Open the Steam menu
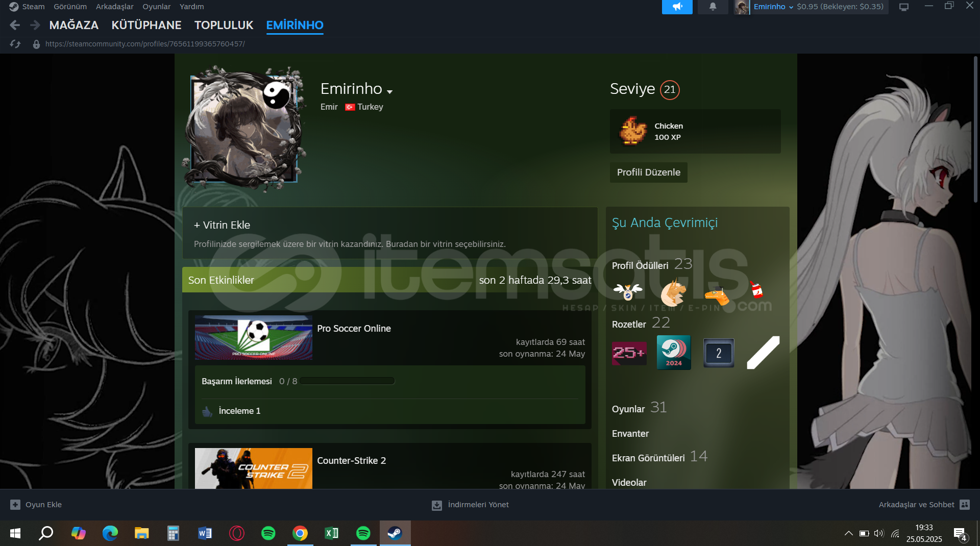Screen dimensions: 980x546 click(33, 7)
